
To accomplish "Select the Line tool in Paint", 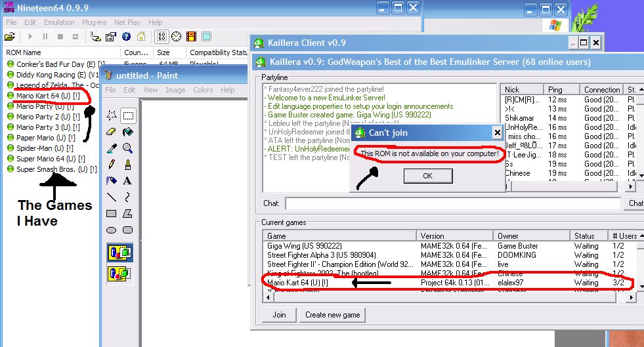I will click(112, 197).
